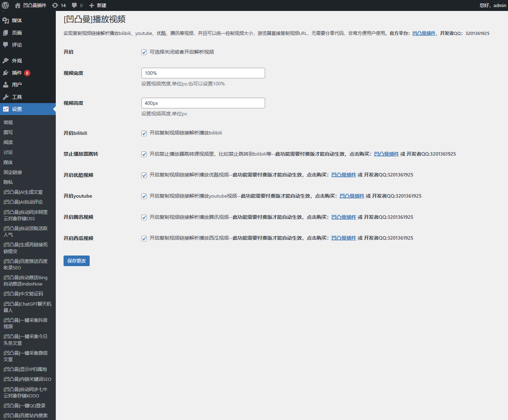Open the updates icon showing 14
Viewport: 508px width, 420px height.
pos(55,5)
